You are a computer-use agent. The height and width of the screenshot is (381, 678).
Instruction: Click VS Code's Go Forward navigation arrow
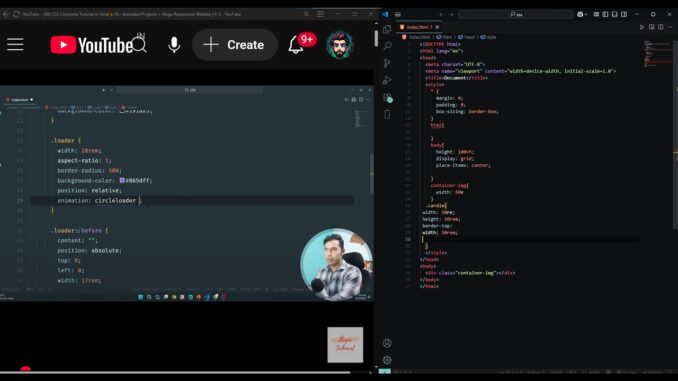coord(451,14)
